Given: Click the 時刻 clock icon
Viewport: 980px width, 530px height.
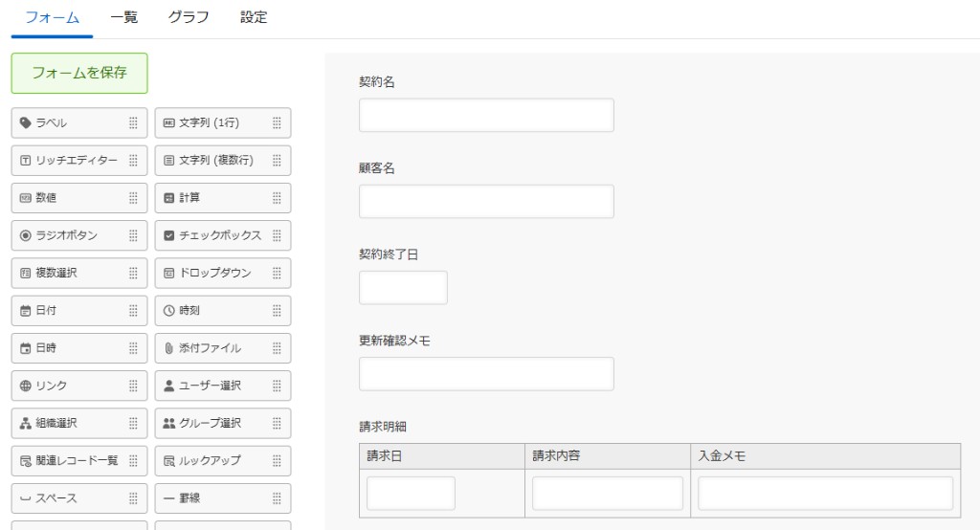Looking at the screenshot, I should pyautogui.click(x=168, y=311).
